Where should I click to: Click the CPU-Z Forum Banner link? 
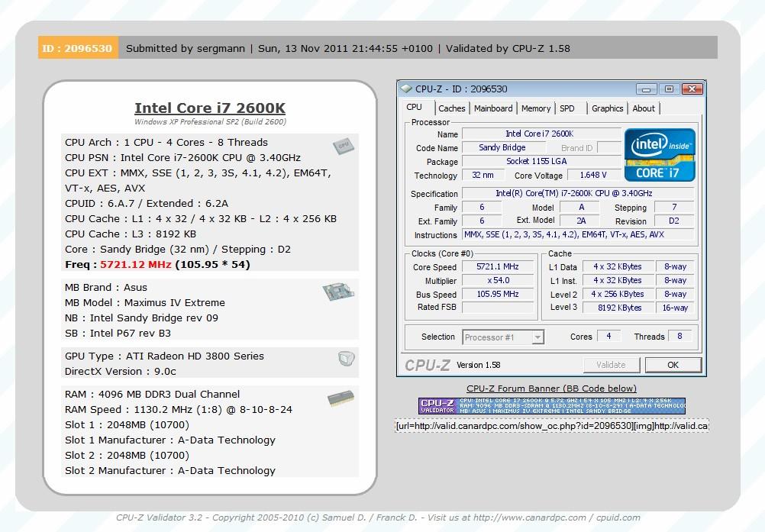(x=551, y=389)
